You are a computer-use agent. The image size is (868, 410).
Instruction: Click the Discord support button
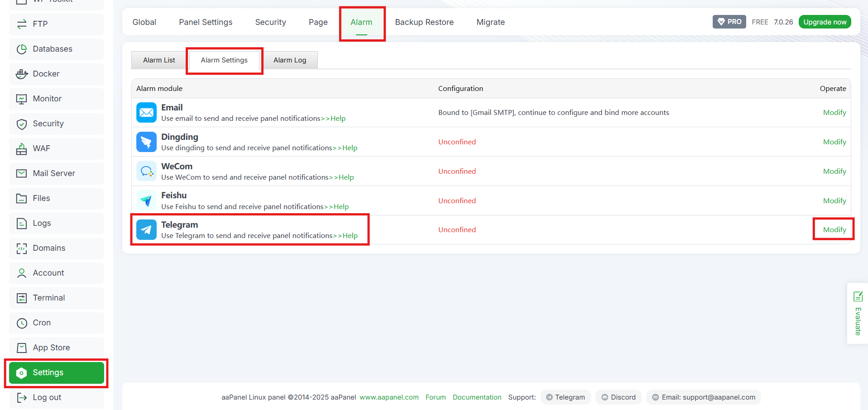tap(619, 397)
